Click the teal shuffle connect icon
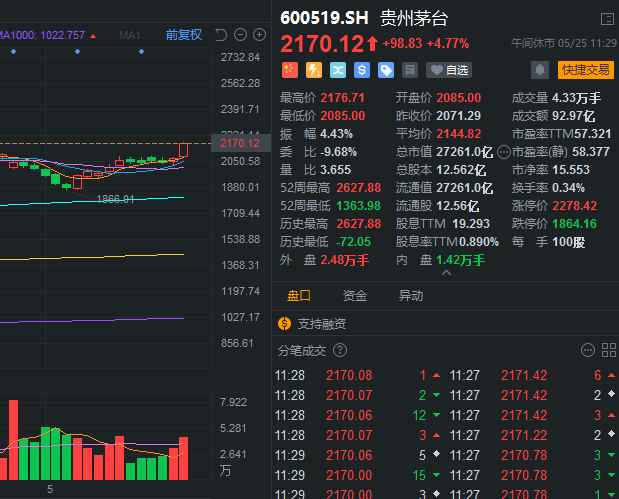This screenshot has width=619, height=499. point(338,70)
